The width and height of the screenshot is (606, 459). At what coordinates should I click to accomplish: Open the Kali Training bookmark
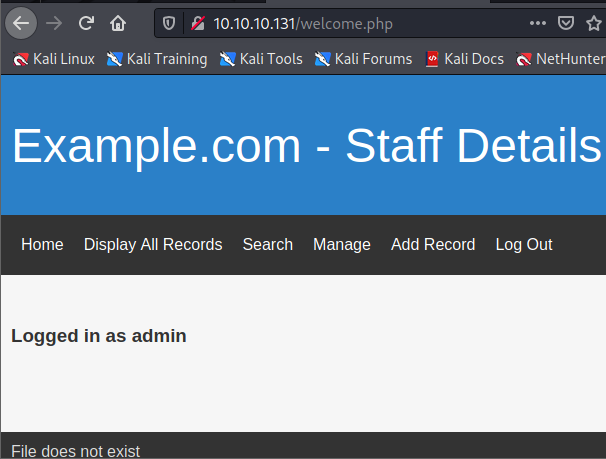point(157,59)
